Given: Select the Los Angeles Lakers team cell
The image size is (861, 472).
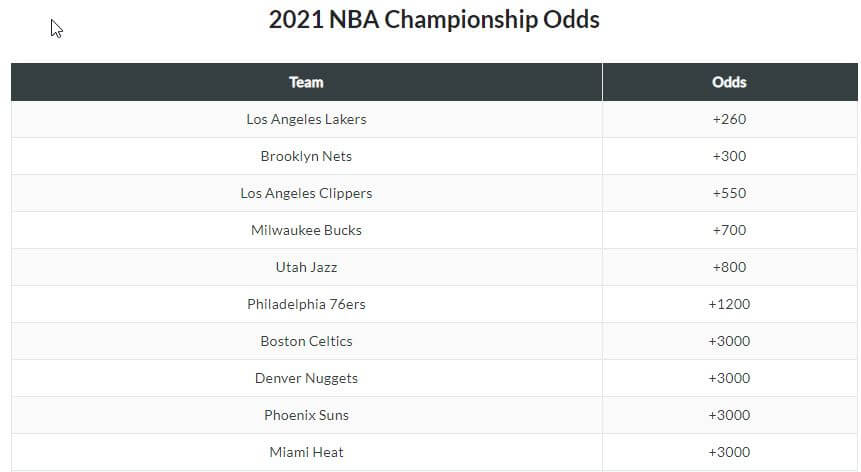Looking at the screenshot, I should [306, 119].
